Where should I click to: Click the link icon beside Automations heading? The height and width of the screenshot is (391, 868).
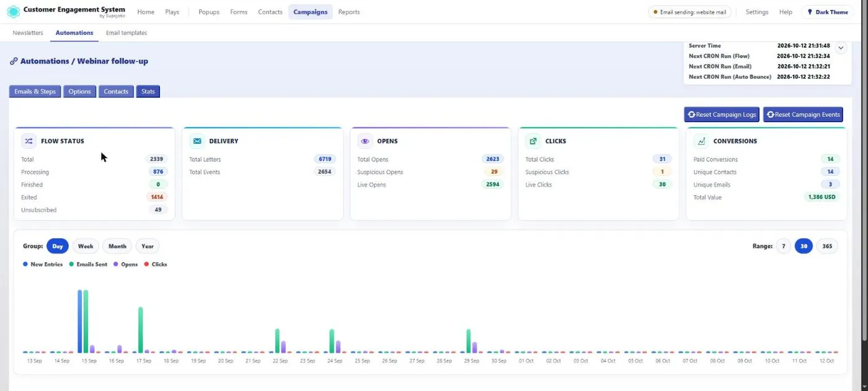point(14,61)
